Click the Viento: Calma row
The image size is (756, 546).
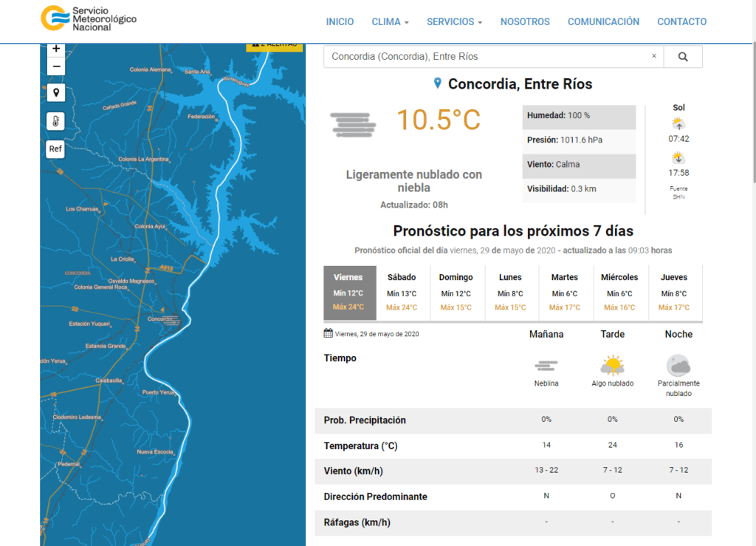tap(579, 165)
